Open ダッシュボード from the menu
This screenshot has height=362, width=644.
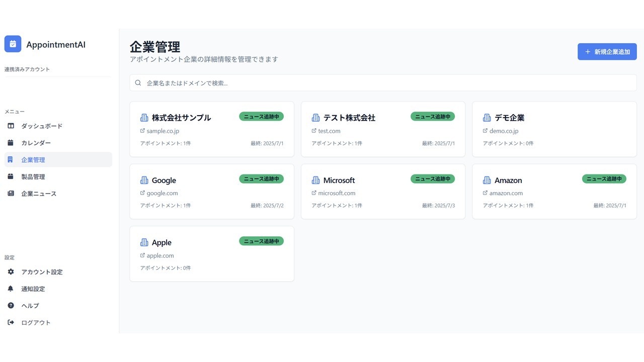pos(58,126)
